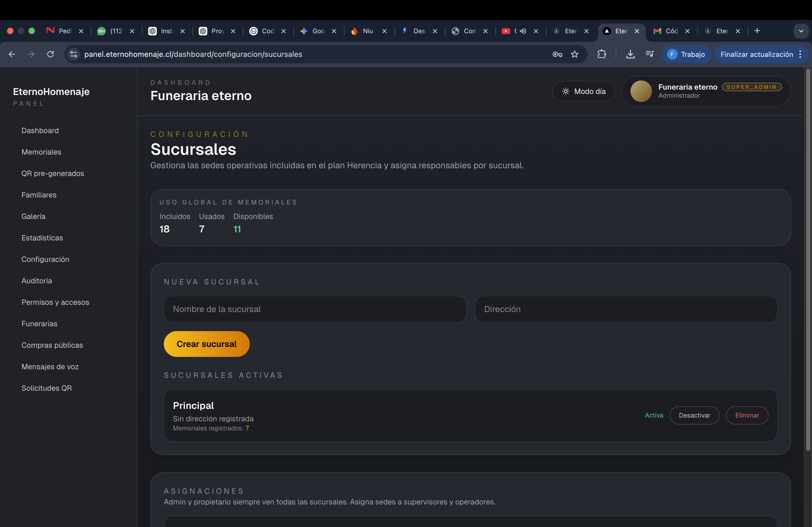This screenshot has width=812, height=527.
Task: Toggle Modo día theme switch
Action: pyautogui.click(x=583, y=91)
